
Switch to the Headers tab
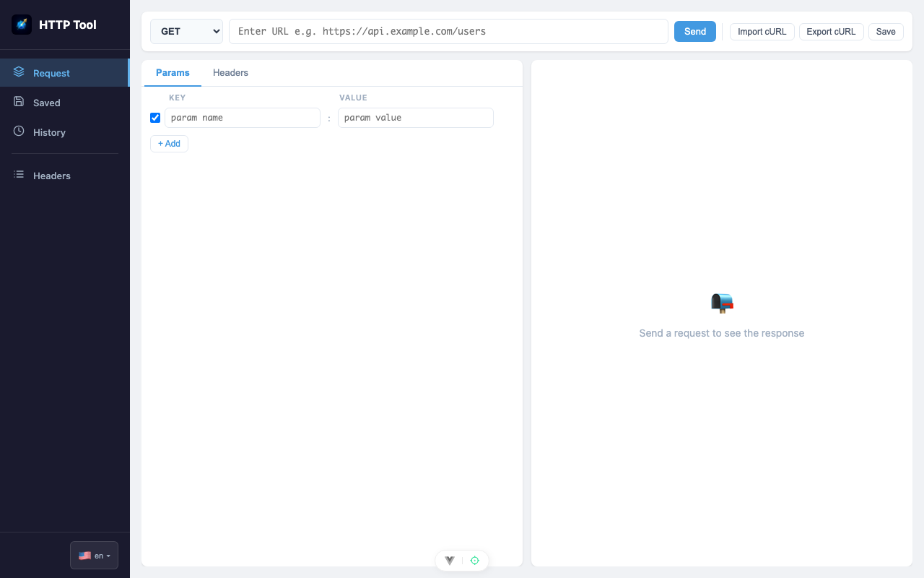point(230,73)
